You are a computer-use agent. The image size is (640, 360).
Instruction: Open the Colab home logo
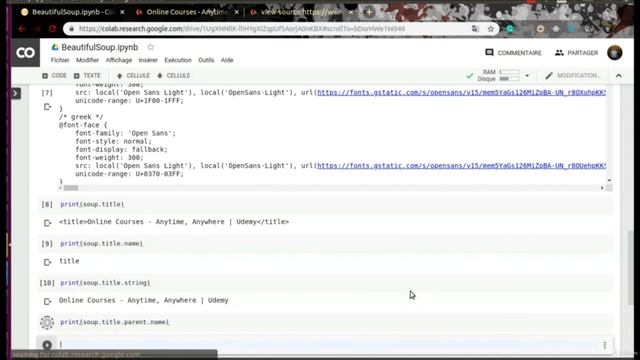coord(25,53)
